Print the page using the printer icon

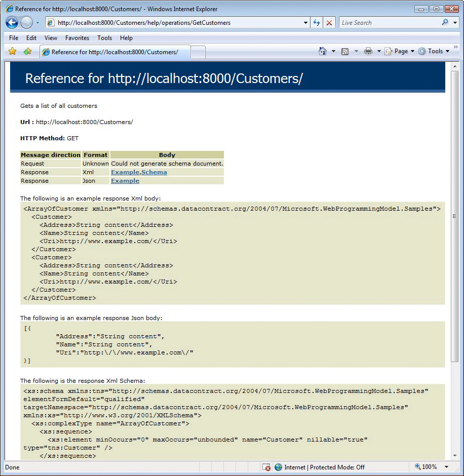click(369, 51)
